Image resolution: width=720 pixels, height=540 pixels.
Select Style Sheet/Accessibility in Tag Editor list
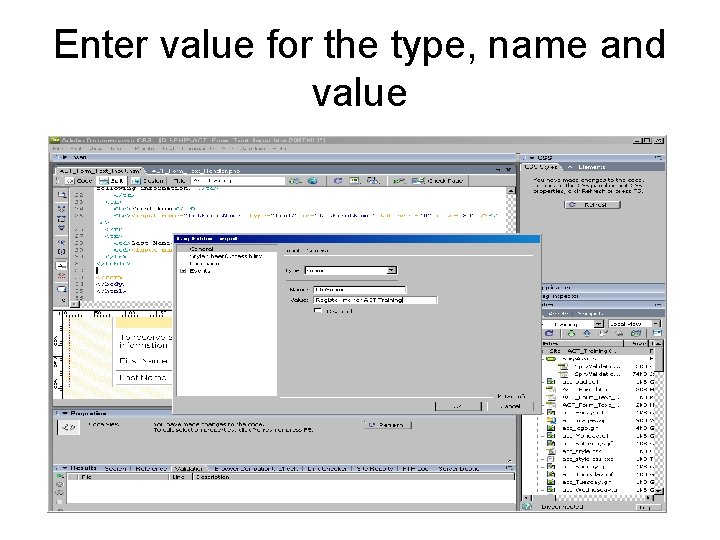225,256
